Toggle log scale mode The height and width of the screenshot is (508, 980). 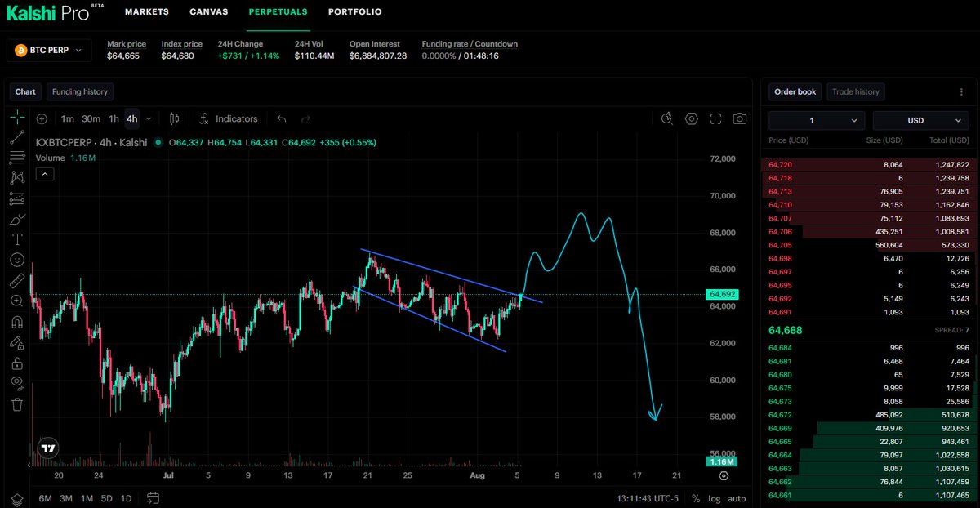pos(714,498)
